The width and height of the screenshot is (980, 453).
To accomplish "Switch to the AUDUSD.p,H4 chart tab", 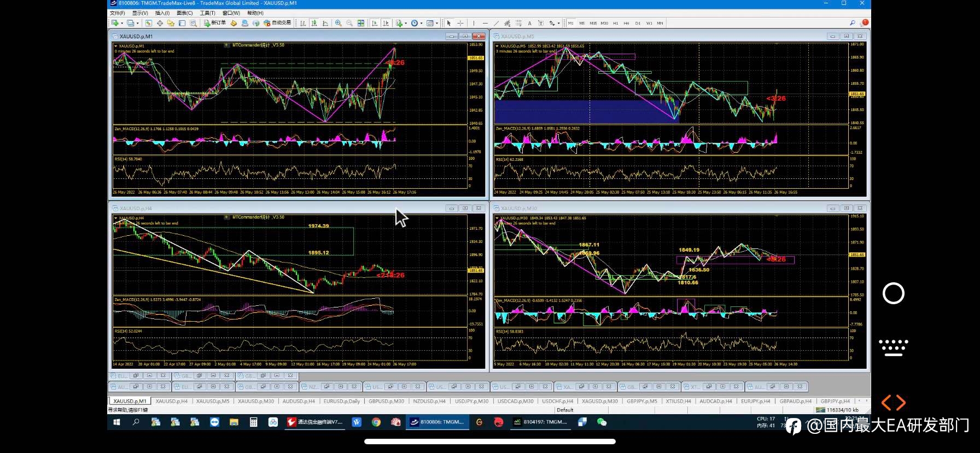I will [x=299, y=401].
